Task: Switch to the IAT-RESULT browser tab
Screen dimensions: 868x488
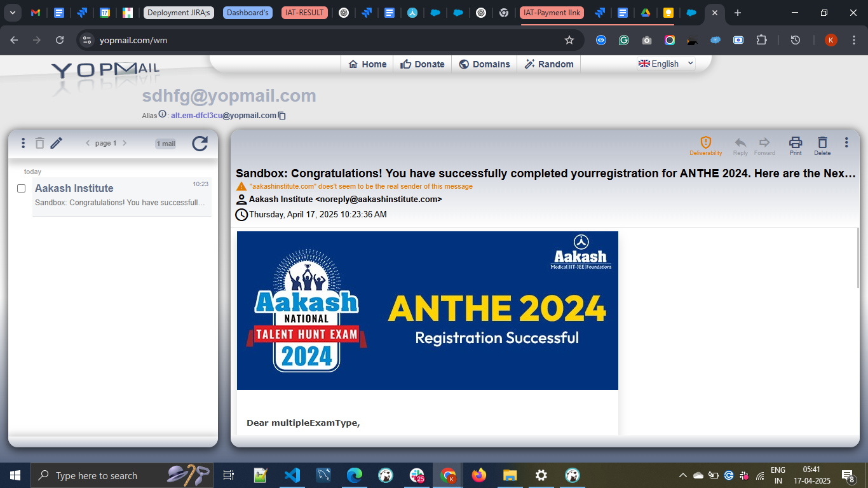Action: pos(304,13)
